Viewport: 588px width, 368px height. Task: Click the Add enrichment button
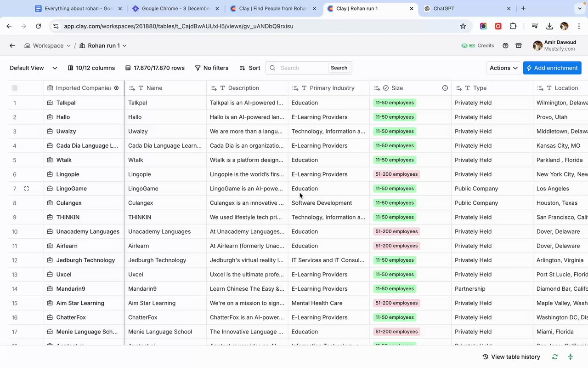point(552,68)
